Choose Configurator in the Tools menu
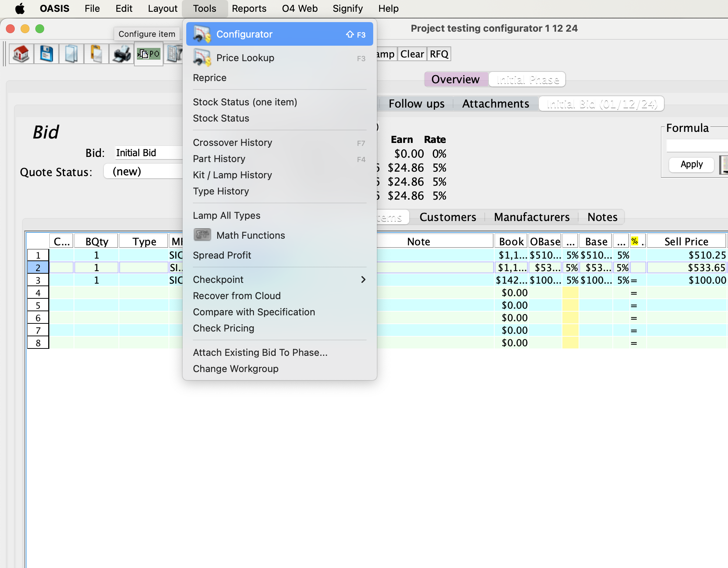 [244, 34]
